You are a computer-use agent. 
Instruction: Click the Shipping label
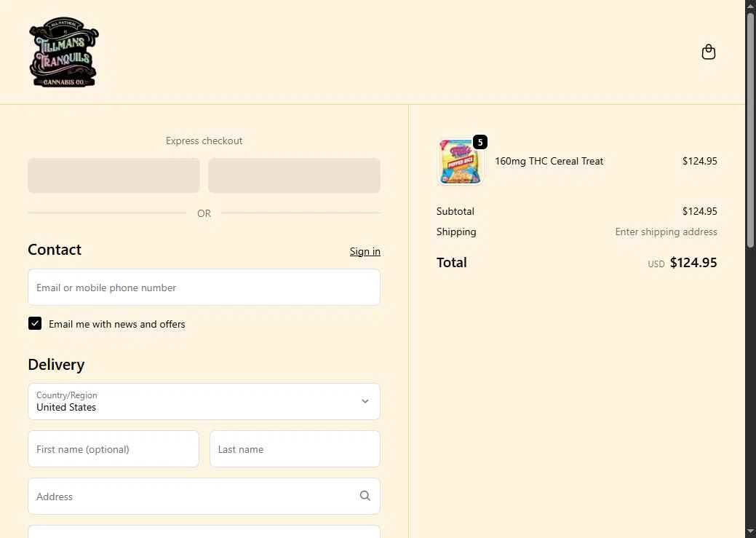pyautogui.click(x=456, y=232)
